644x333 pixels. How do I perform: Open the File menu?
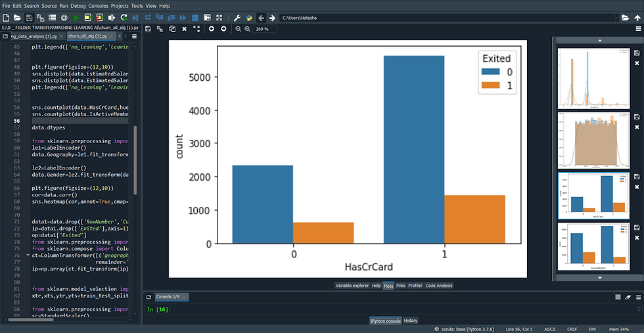click(x=6, y=6)
